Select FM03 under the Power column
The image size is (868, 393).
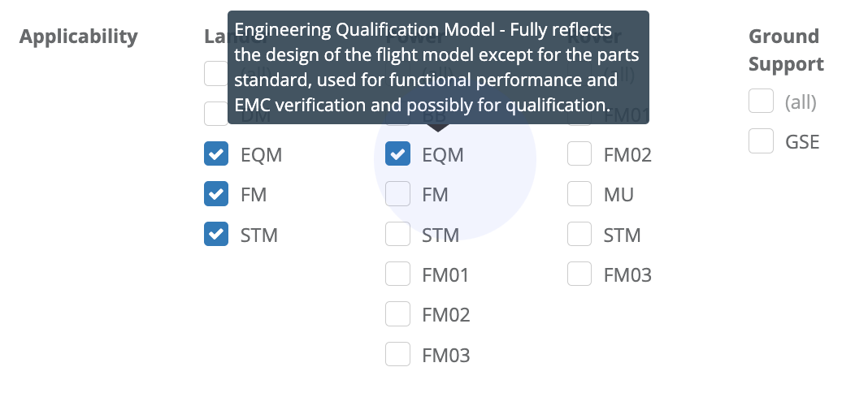(x=397, y=355)
